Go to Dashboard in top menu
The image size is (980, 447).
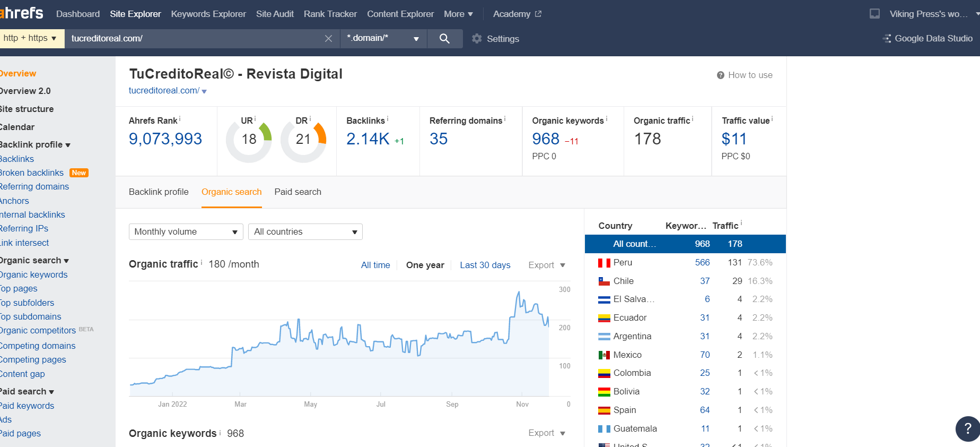click(x=78, y=14)
